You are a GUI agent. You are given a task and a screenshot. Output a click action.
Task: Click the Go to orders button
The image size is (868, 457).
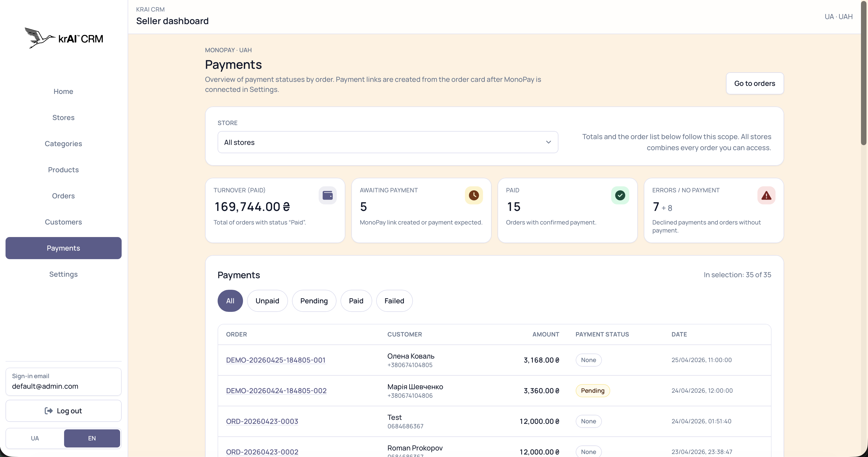(x=754, y=83)
